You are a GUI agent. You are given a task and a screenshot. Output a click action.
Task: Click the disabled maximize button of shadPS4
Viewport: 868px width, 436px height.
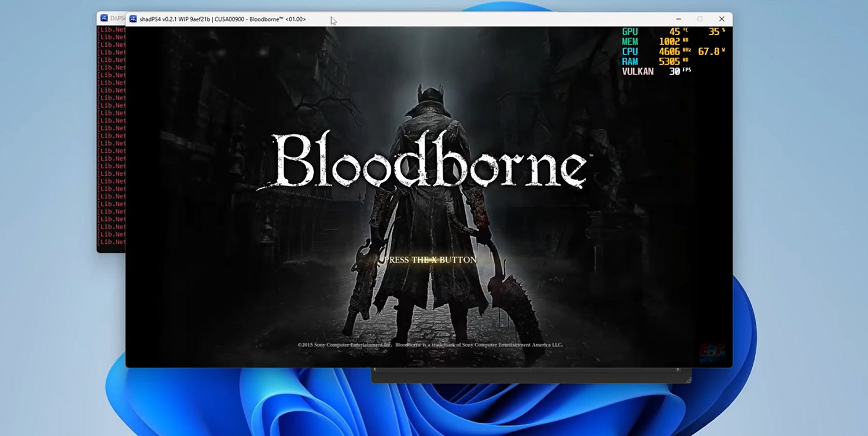point(700,19)
